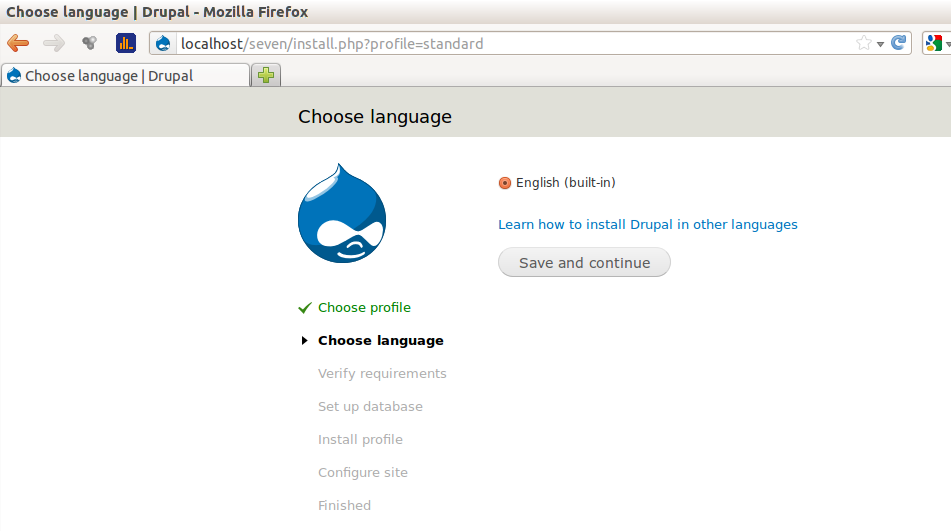This screenshot has height=531, width=951.
Task: Click the grayed-out Forward arrow button
Action: tap(54, 43)
